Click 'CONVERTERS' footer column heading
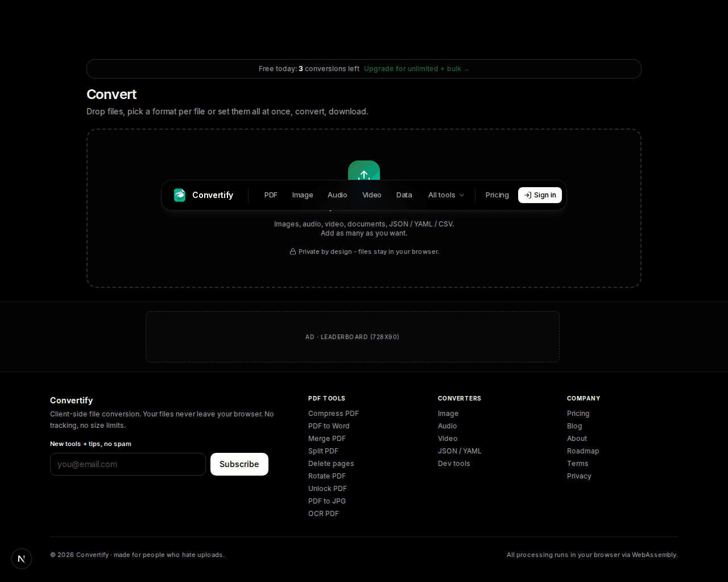 coord(460,398)
